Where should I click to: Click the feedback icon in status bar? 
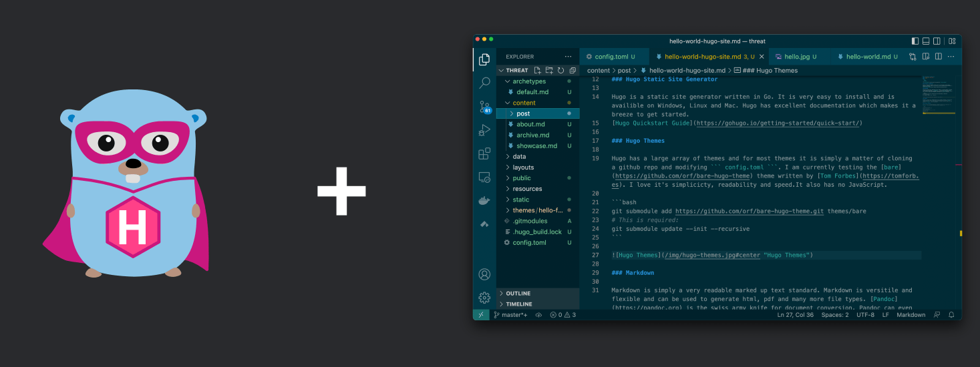pyautogui.click(x=937, y=315)
